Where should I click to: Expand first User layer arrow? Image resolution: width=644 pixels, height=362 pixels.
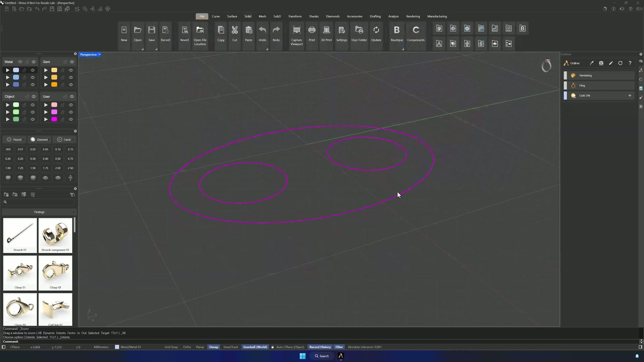[46, 105]
